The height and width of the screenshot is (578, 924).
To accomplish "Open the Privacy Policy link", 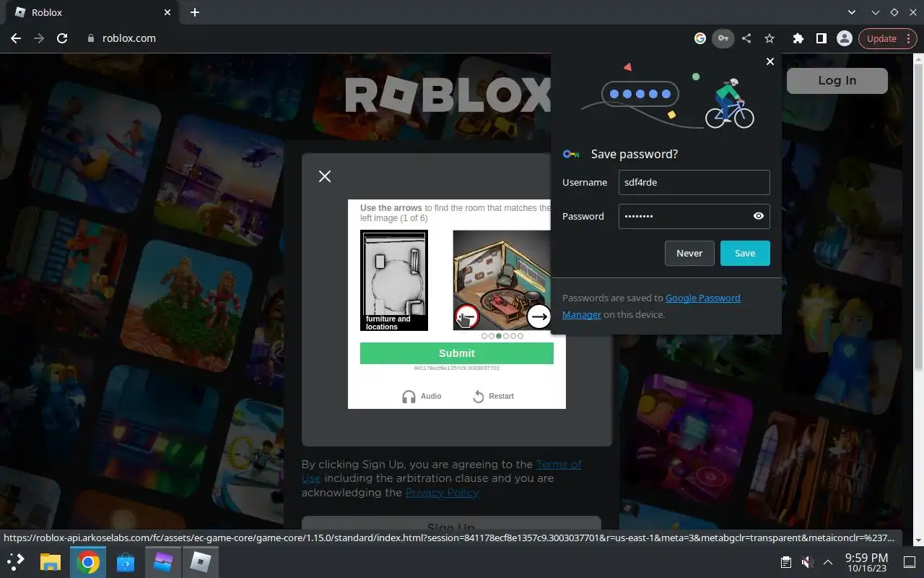I will [442, 493].
